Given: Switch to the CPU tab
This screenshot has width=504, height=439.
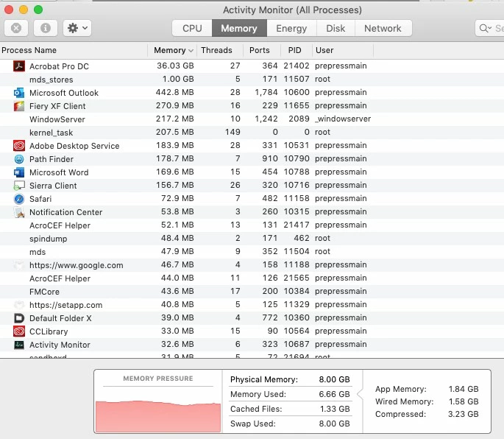Looking at the screenshot, I should (192, 28).
